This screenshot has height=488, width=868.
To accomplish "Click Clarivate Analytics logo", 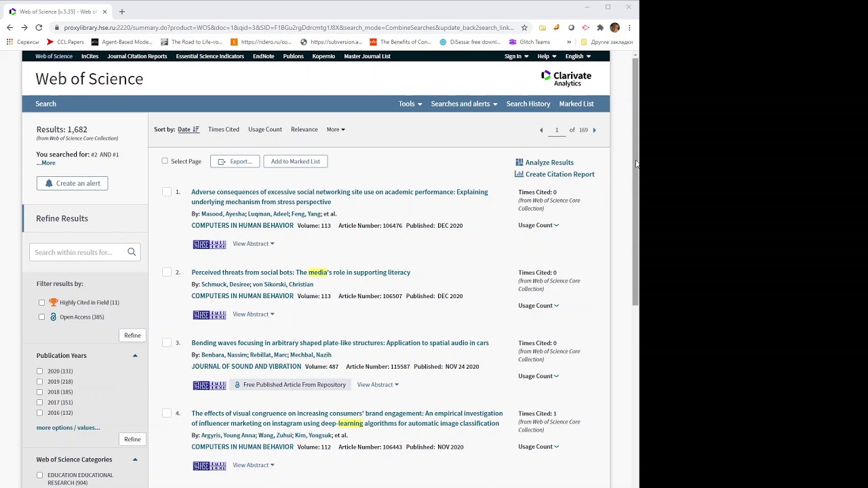I will point(566,79).
